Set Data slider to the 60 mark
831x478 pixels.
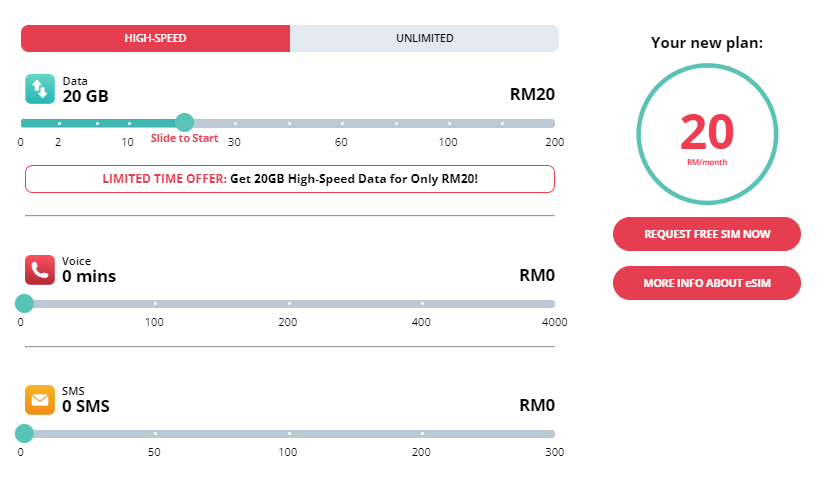coord(342,123)
